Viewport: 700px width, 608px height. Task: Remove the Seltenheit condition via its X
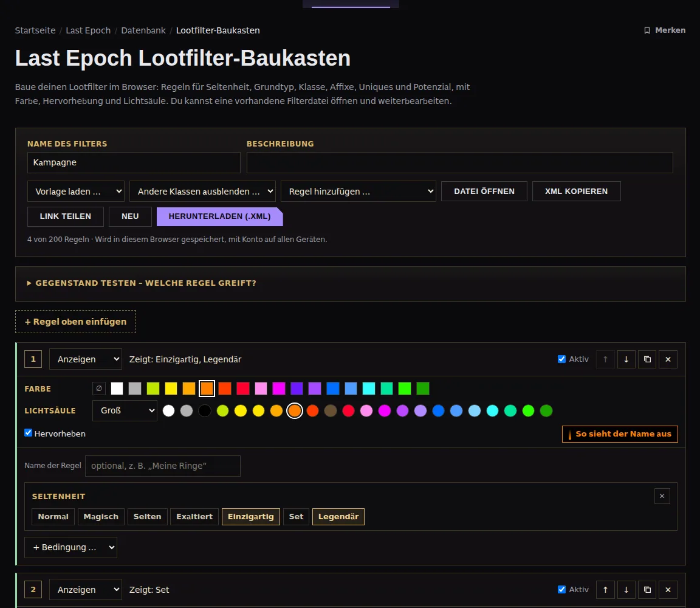click(662, 496)
